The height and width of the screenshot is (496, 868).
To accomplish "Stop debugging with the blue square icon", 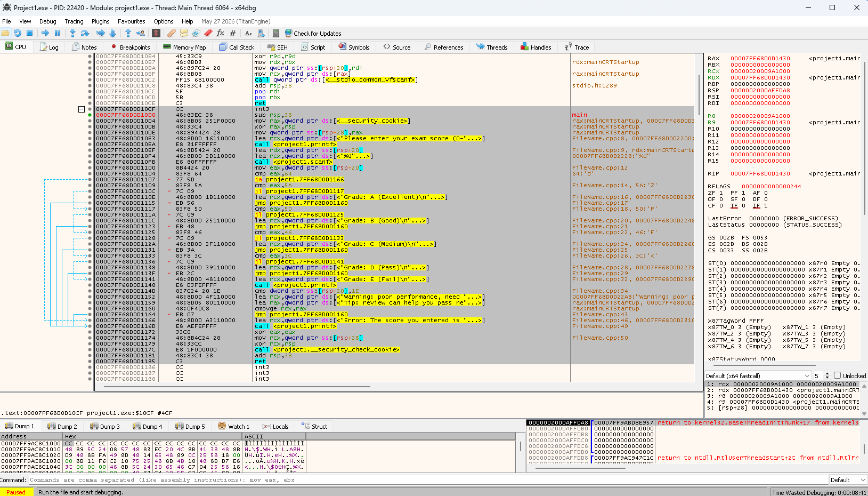I will click(30, 33).
